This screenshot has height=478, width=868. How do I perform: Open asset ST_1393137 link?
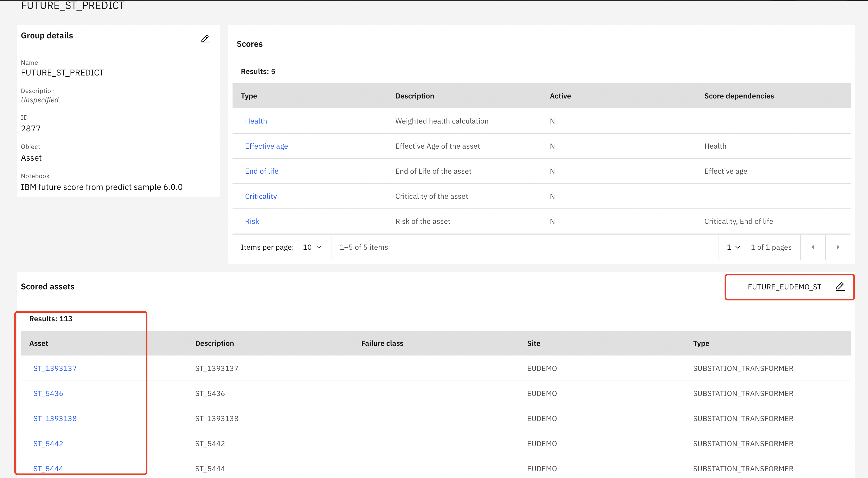click(55, 368)
